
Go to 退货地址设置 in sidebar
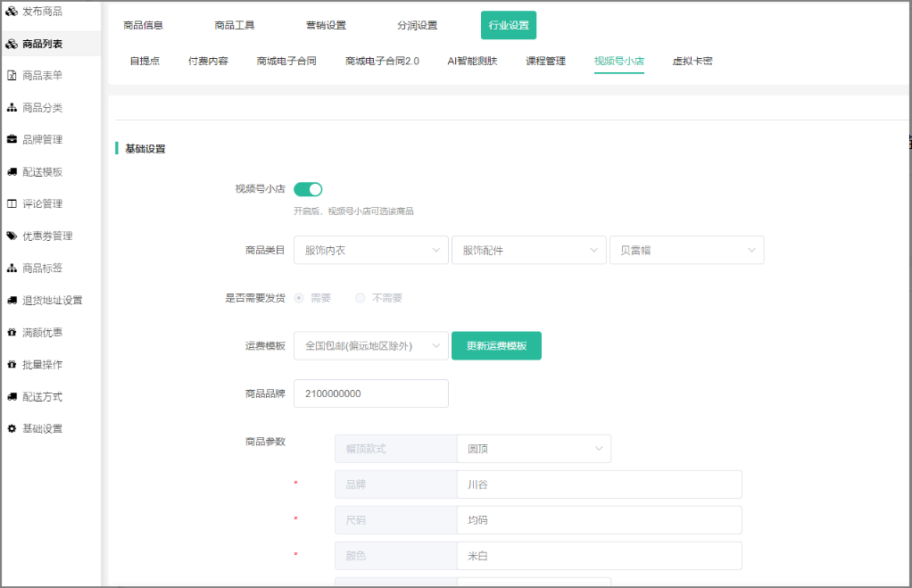[52, 301]
